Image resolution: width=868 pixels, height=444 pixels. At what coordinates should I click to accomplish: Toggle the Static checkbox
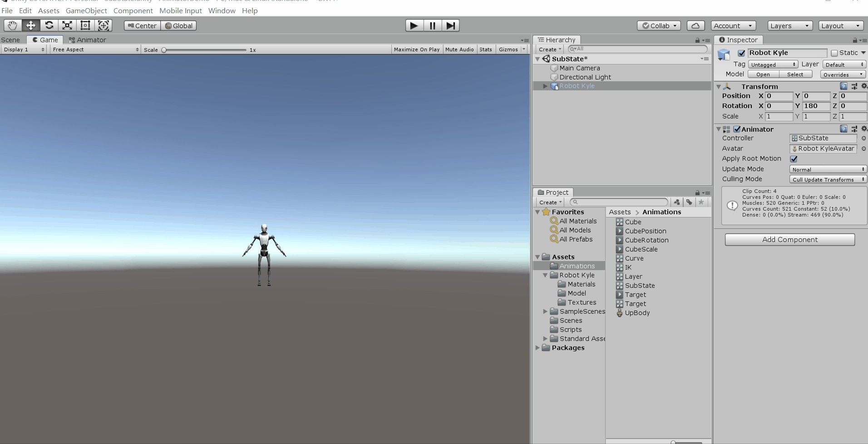(834, 53)
